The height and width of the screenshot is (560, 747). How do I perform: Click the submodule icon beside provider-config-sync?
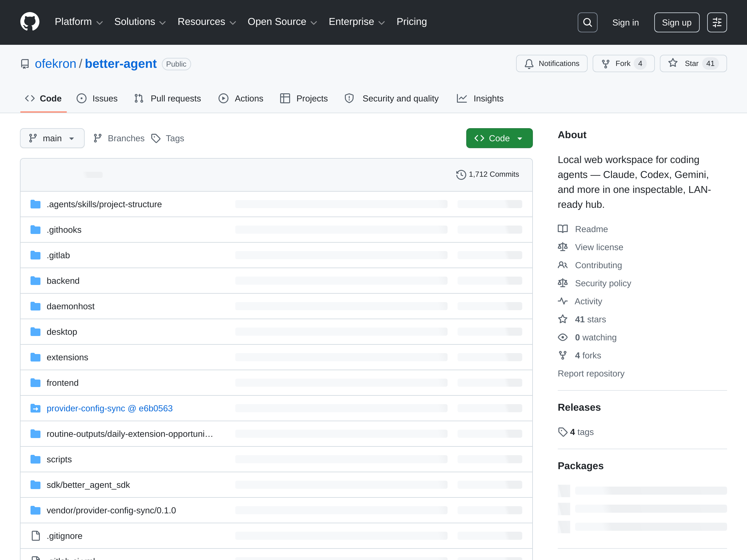click(x=35, y=408)
